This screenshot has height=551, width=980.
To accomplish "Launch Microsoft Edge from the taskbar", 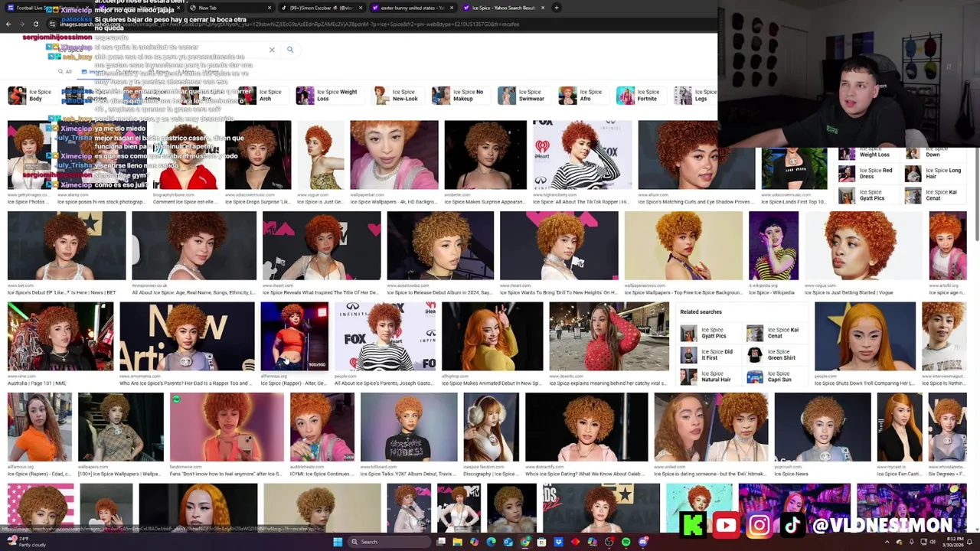I will (x=491, y=542).
